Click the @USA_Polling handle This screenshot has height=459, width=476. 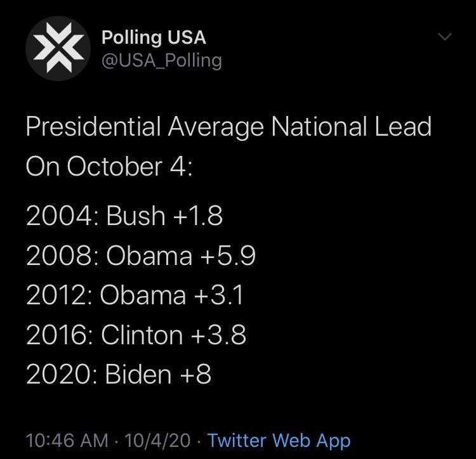pos(161,60)
